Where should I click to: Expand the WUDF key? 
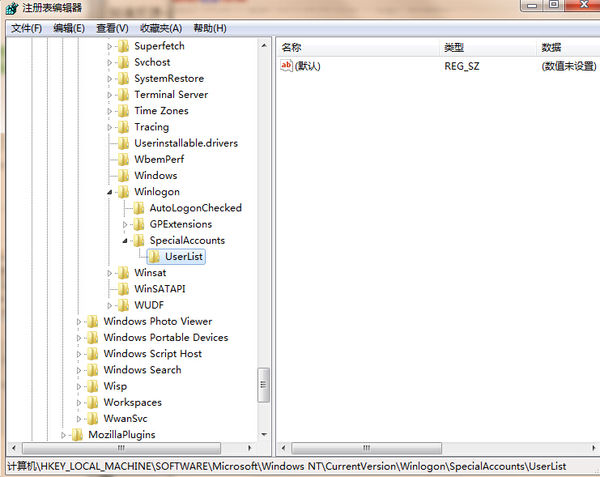pyautogui.click(x=109, y=306)
